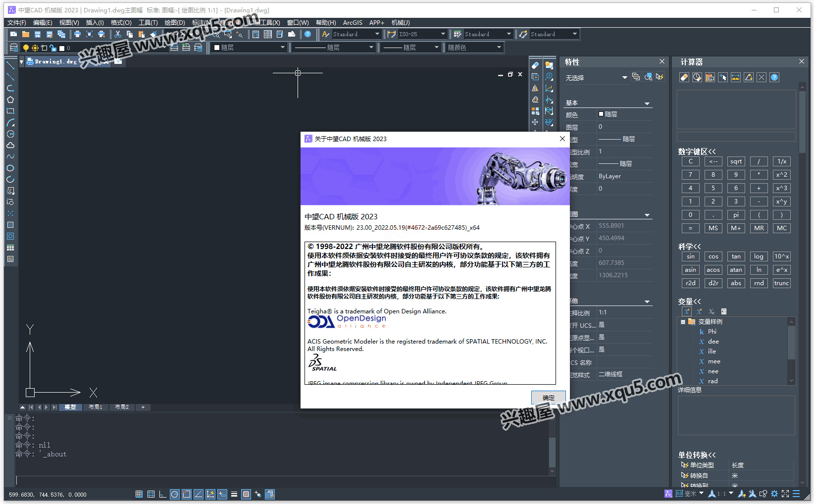Select the Spline tool in left toolbar
Screen dimensions: 814x504
pyautogui.click(x=10, y=156)
